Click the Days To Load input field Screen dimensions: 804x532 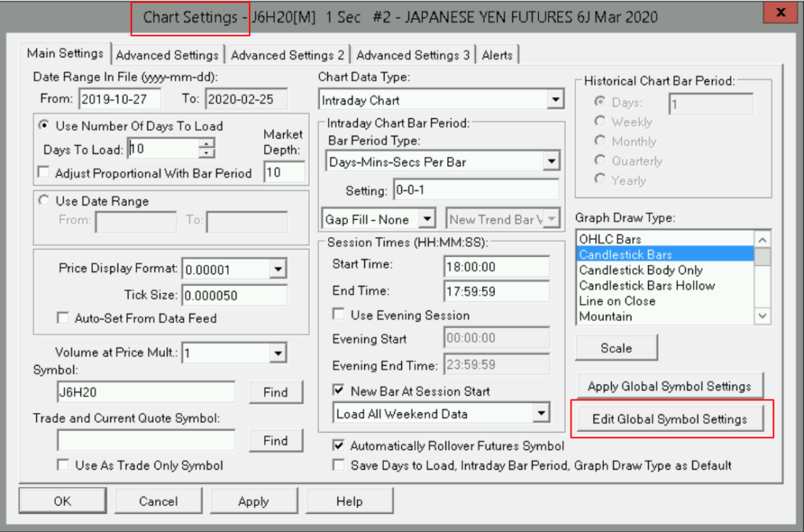pos(164,149)
